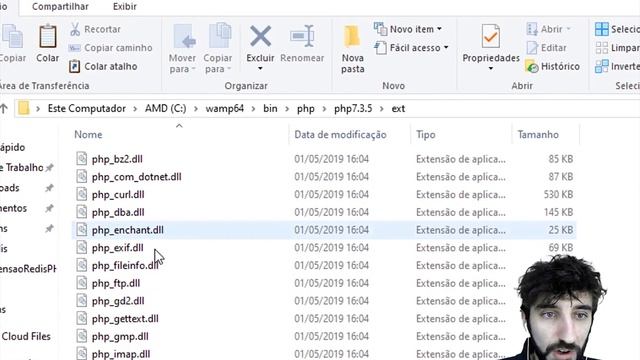Click the Propriedades checkmark icon

click(491, 36)
